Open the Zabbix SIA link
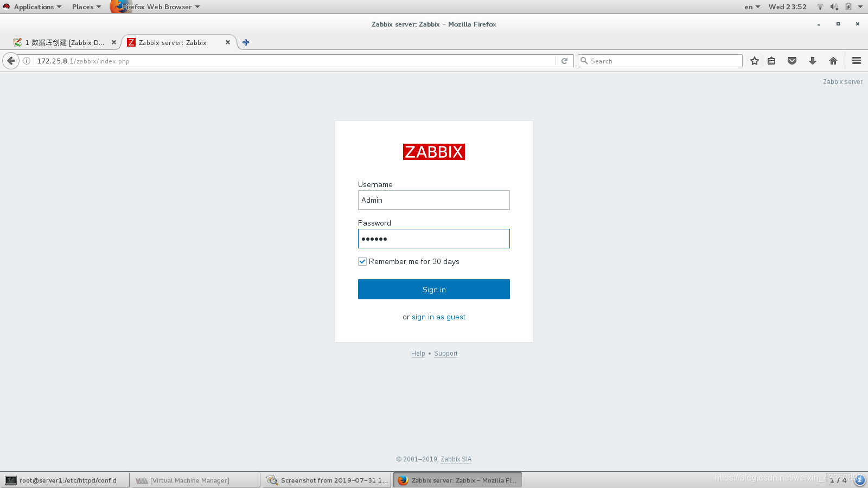This screenshot has width=868, height=488. click(456, 459)
